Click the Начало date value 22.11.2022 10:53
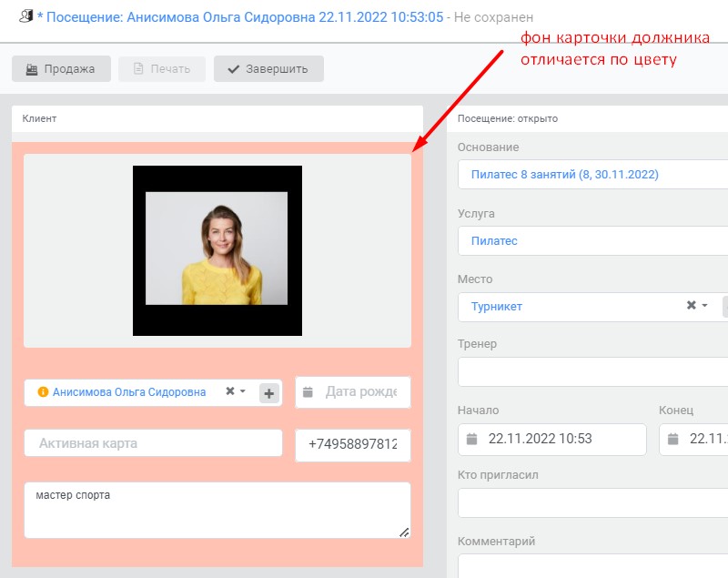 click(540, 439)
